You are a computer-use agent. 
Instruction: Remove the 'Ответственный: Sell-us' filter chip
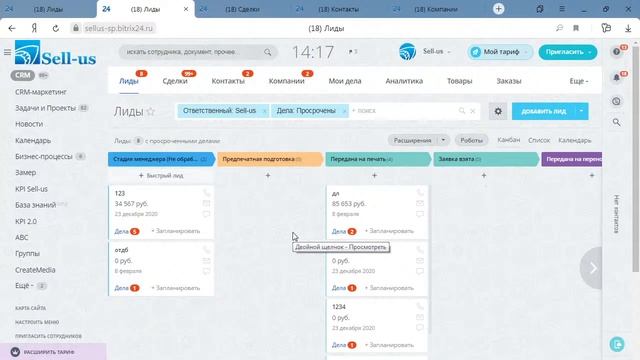pos(264,111)
